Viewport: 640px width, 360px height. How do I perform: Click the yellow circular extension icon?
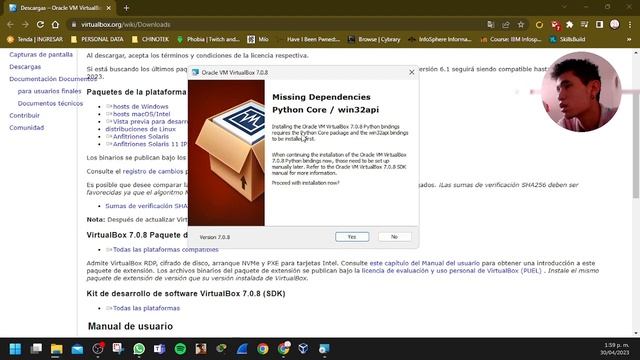coord(539,24)
